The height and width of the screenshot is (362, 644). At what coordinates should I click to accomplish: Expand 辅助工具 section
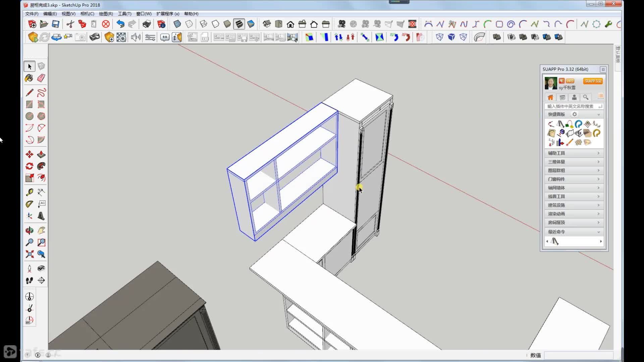[x=574, y=153]
